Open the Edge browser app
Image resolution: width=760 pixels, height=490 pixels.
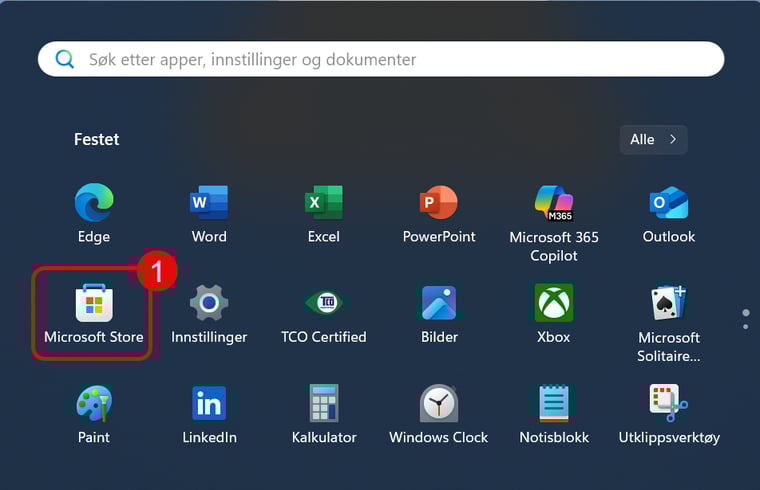[94, 213]
